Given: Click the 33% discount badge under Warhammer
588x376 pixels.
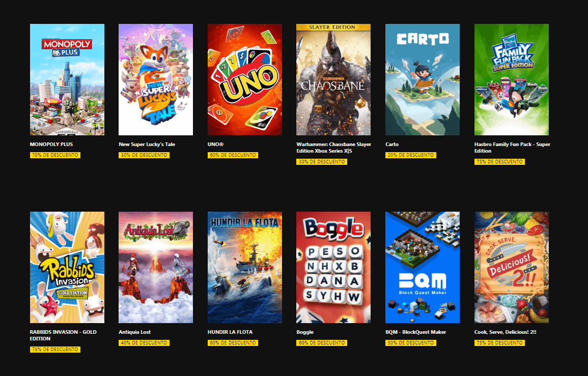Looking at the screenshot, I should [322, 162].
